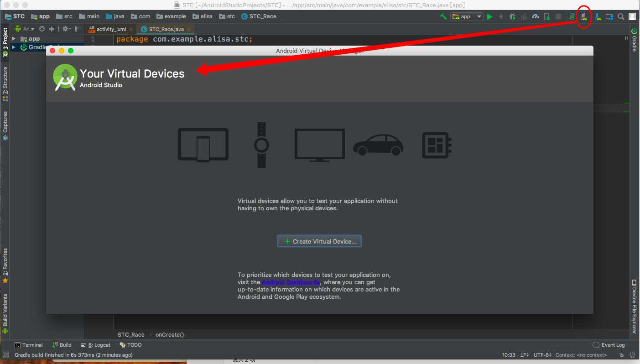The image size is (640, 364).
Task: Click STC in the navigation breadcrumb
Action: click(15, 16)
